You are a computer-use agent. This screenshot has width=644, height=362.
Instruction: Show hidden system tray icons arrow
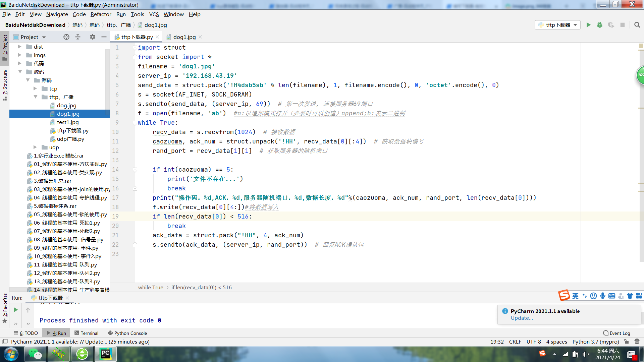554,354
